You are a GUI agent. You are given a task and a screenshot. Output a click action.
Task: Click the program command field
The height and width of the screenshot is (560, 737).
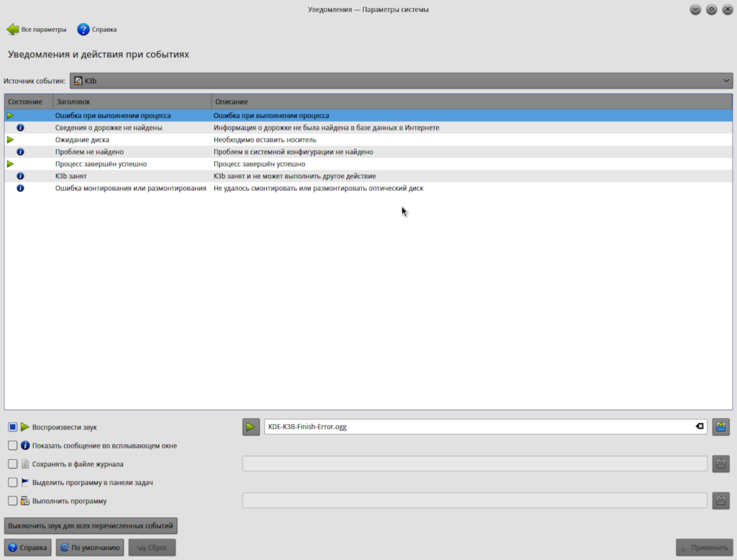click(x=475, y=501)
